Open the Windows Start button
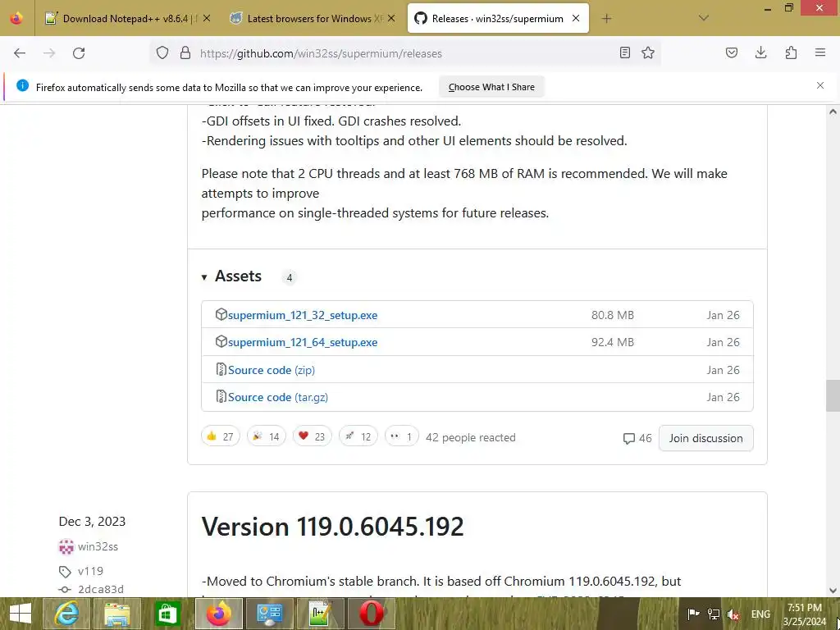 click(x=21, y=614)
